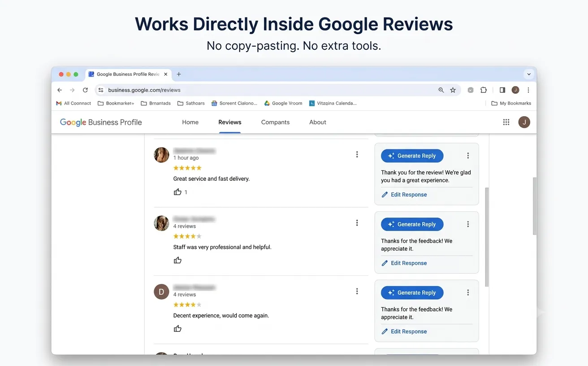Click the zoom magnifier icon in address bar
Screen dimensions: 588x366
tap(441, 90)
